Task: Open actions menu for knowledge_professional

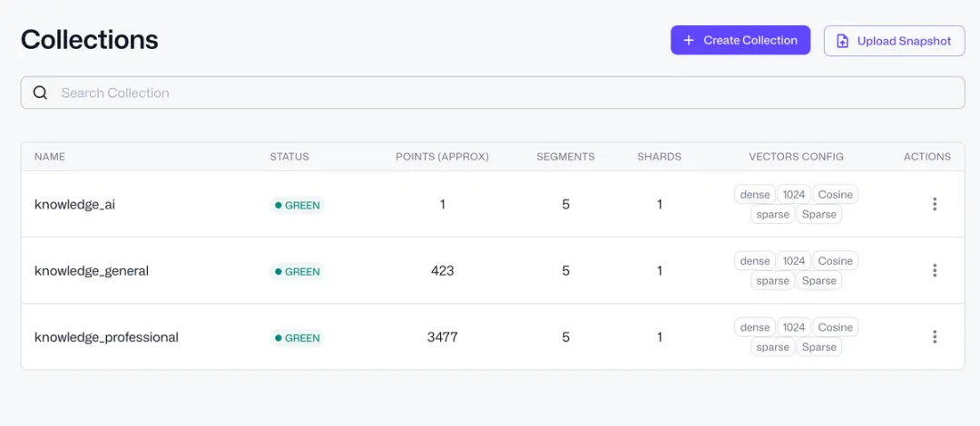Action: click(x=934, y=336)
